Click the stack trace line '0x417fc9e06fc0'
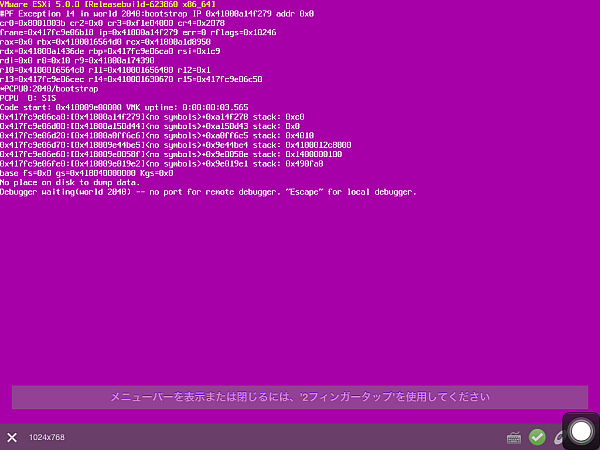 coord(161,164)
